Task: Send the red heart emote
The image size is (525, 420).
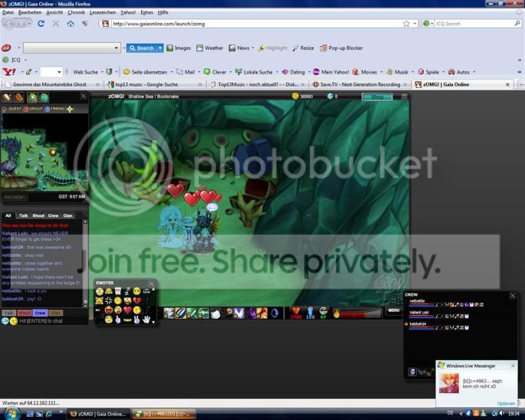Action: tap(127, 310)
